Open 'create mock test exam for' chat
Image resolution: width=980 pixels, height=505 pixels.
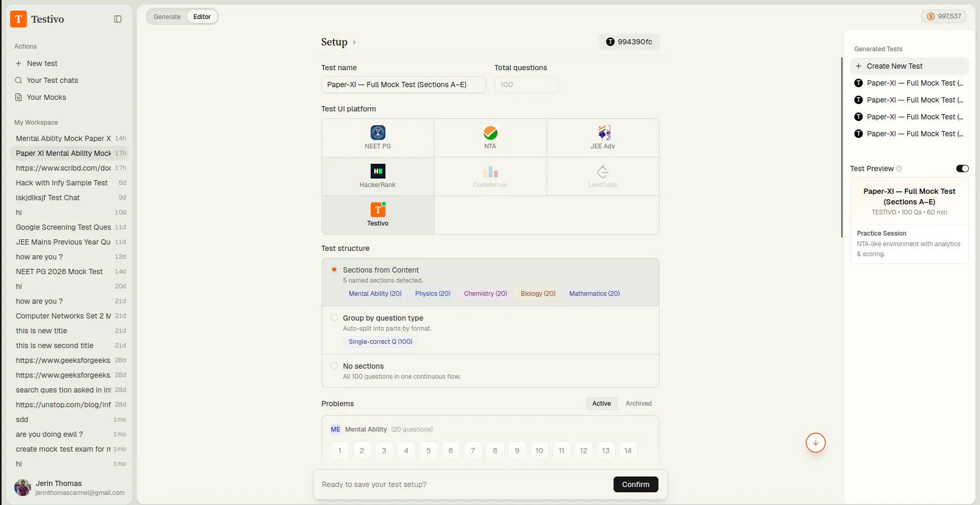(69, 449)
